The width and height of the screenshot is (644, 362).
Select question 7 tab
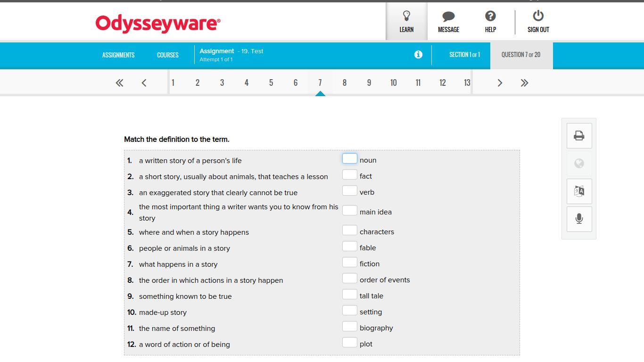pos(320,83)
